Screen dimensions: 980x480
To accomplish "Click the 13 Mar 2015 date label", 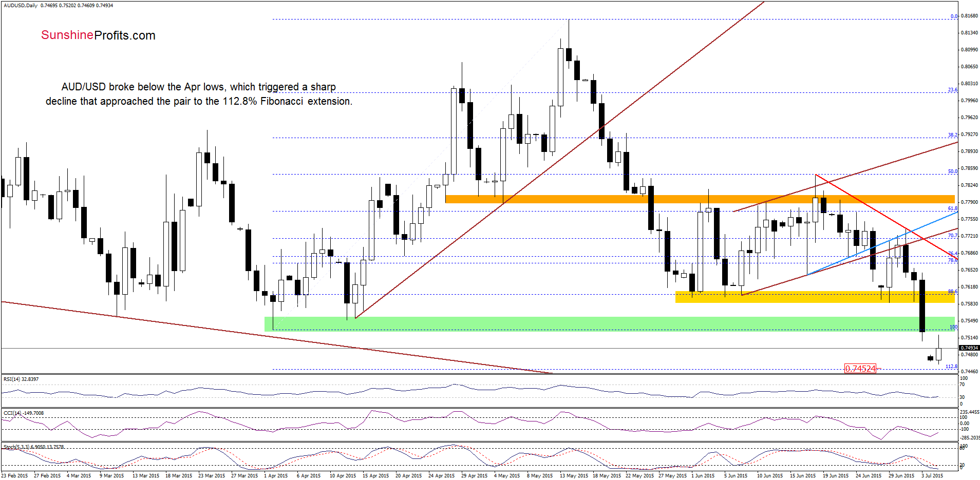I will point(146,475).
